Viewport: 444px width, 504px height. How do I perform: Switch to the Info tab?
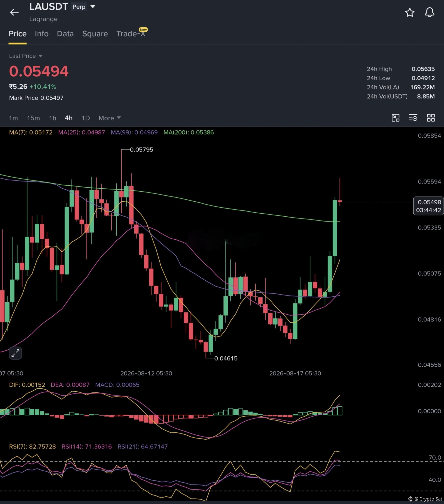[42, 34]
